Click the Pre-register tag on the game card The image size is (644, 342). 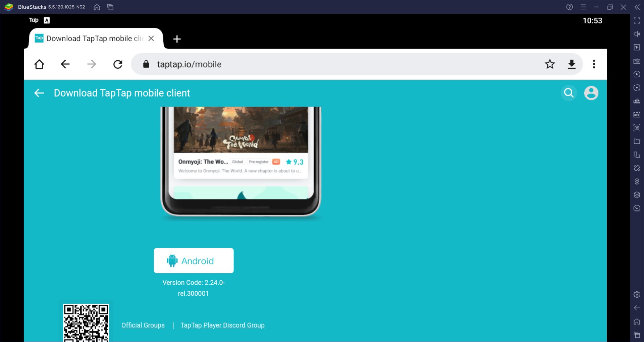pos(259,162)
